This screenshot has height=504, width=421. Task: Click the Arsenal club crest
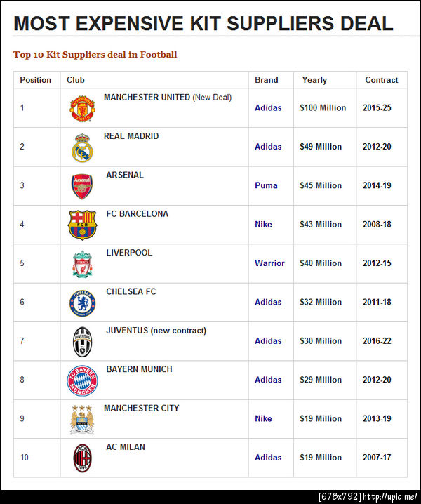click(x=82, y=186)
